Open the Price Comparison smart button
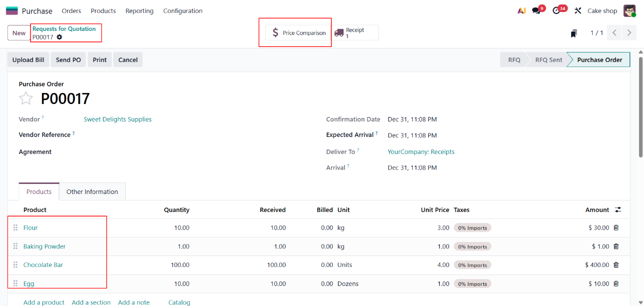 [x=299, y=33]
